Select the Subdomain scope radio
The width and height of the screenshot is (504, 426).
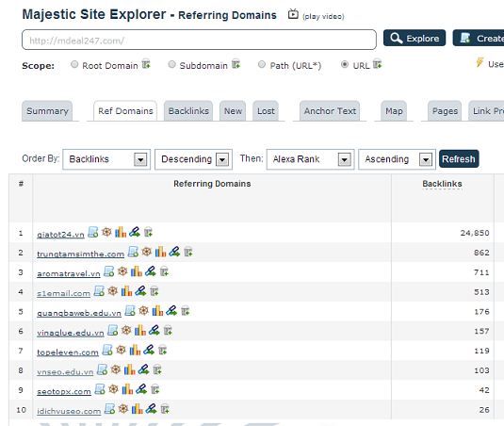[172, 64]
